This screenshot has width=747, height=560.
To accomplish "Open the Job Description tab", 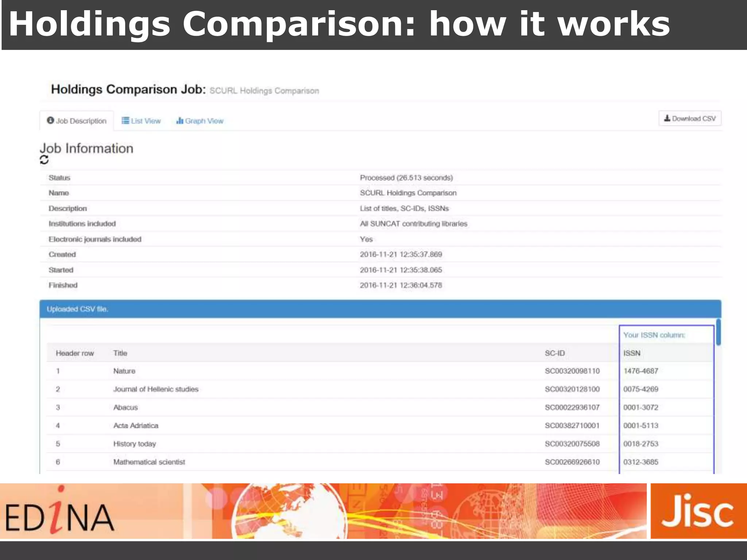I will pyautogui.click(x=77, y=121).
